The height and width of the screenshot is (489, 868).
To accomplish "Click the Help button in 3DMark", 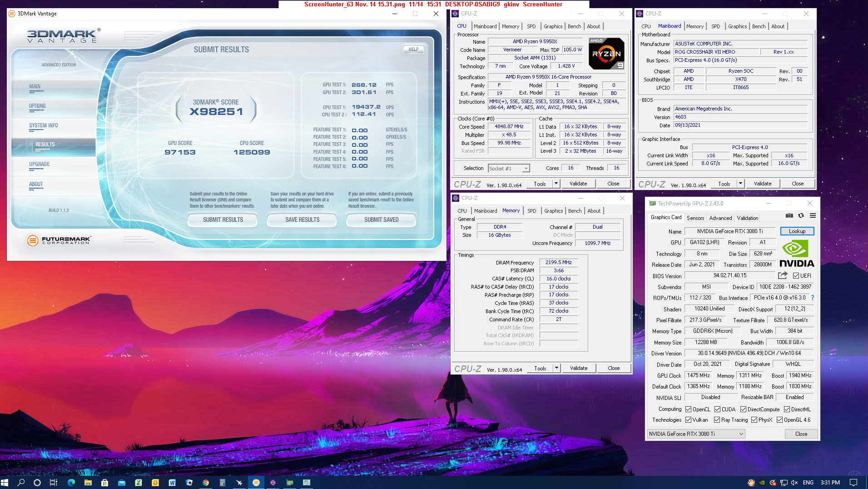I will click(x=413, y=49).
